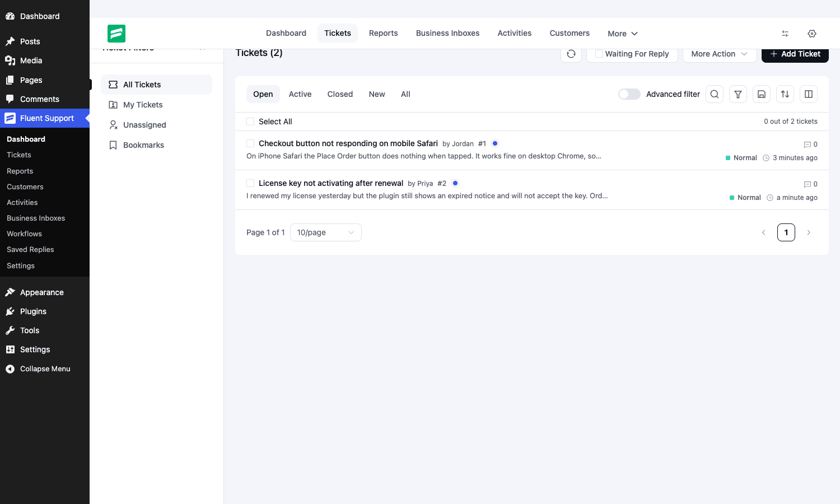Open the ticket search magnifier icon

pos(715,94)
